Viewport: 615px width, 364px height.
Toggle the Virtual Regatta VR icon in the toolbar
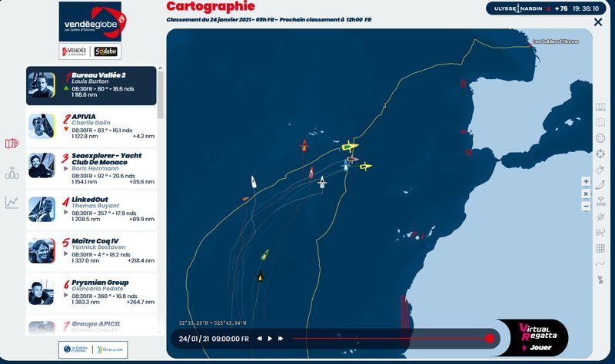pos(600,280)
